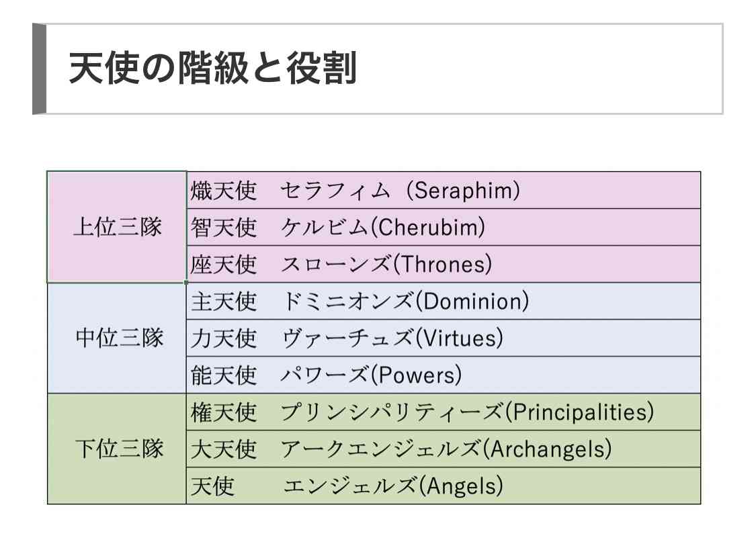
Task: Click the 権天使 (Principalities) row
Action: (444, 412)
